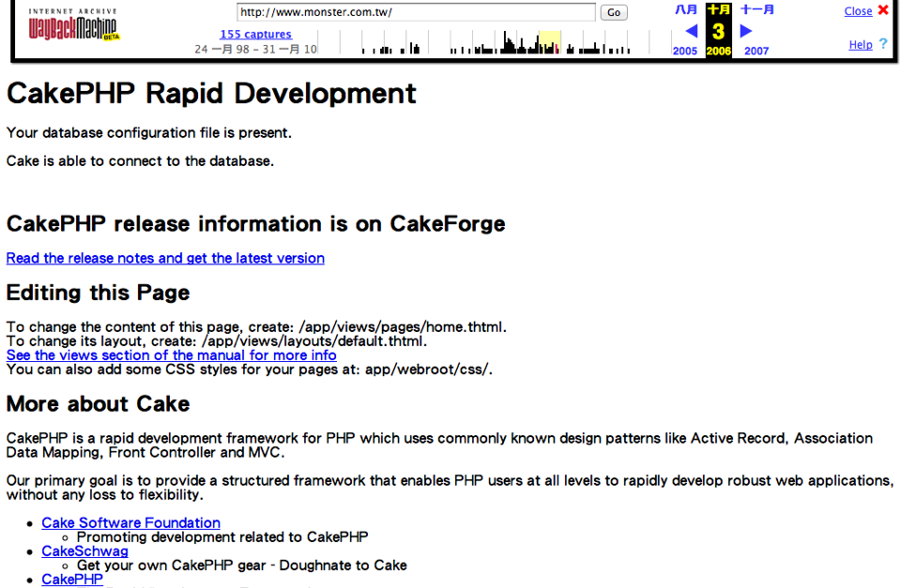
Task: Click the current month 十月 label
Action: point(718,9)
